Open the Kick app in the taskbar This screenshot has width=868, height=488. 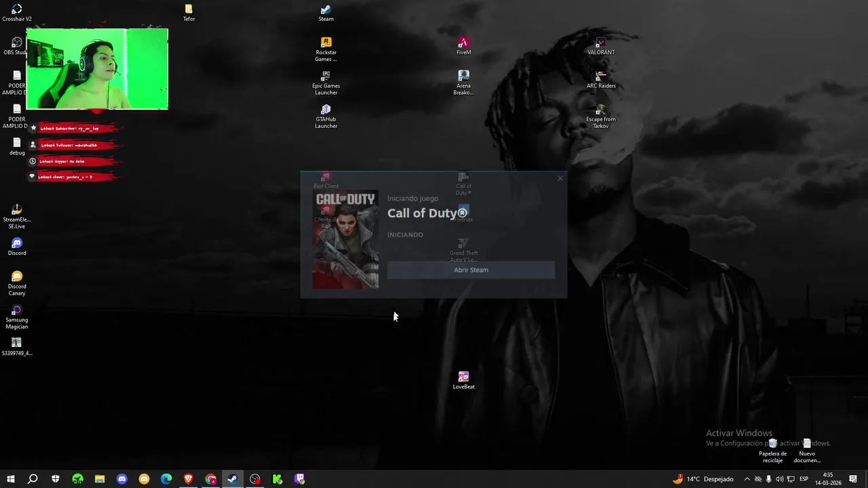click(277, 479)
